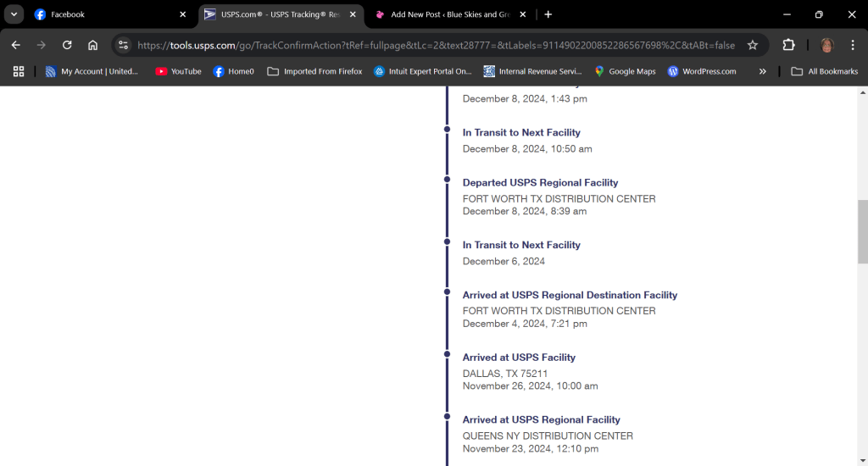This screenshot has width=868, height=466.
Task: Open the Chrome profile avatar
Action: click(826, 45)
